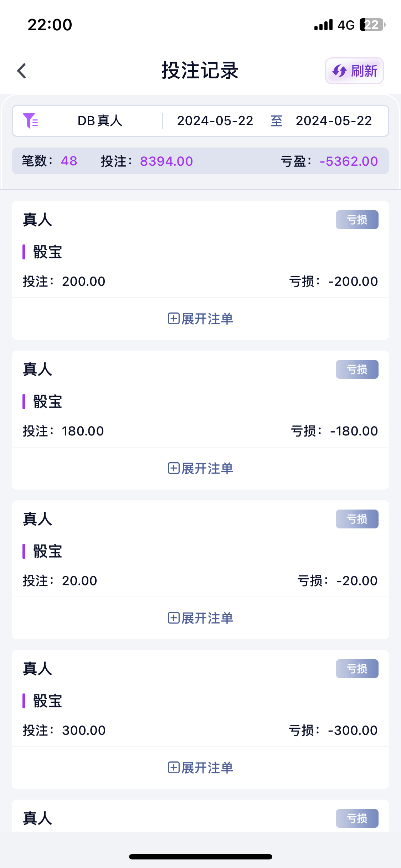Tap the back arrow icon
The width and height of the screenshot is (401, 868).
point(22,71)
